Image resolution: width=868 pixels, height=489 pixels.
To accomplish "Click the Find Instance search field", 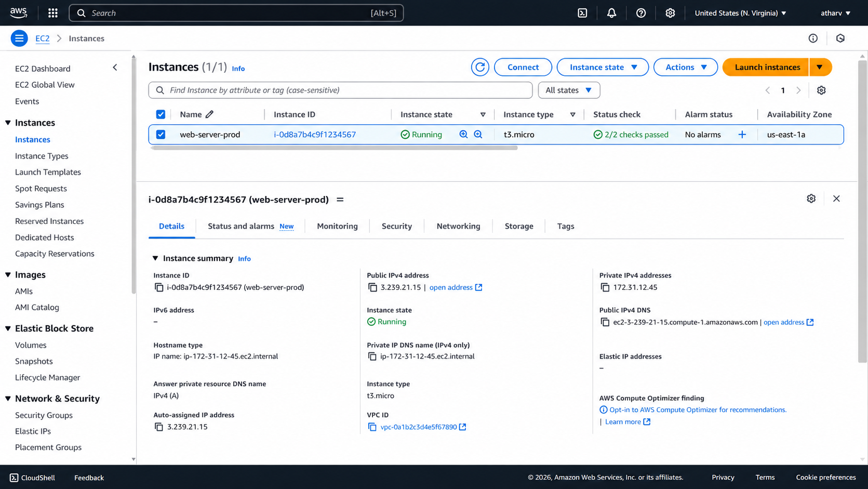I will (340, 90).
